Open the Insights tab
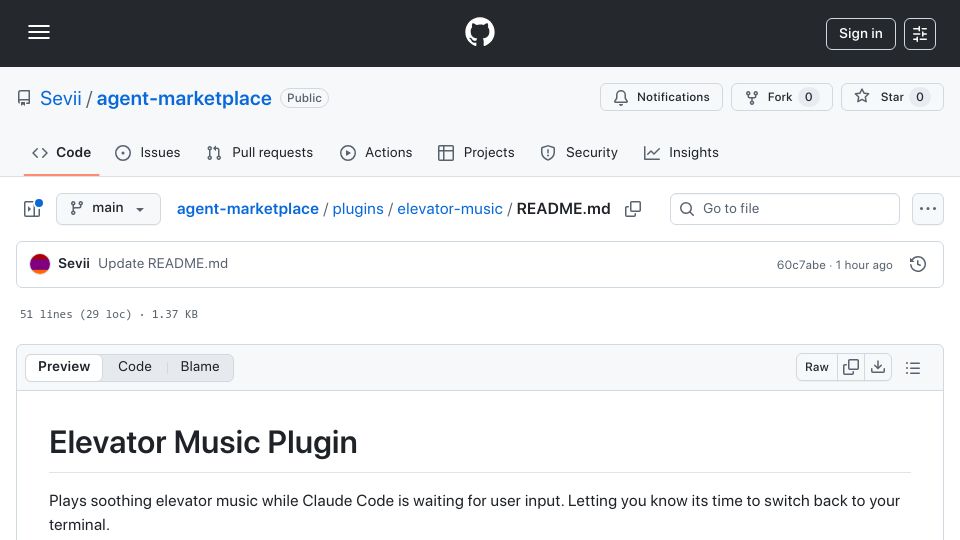Image resolution: width=960 pixels, height=540 pixels. [681, 152]
